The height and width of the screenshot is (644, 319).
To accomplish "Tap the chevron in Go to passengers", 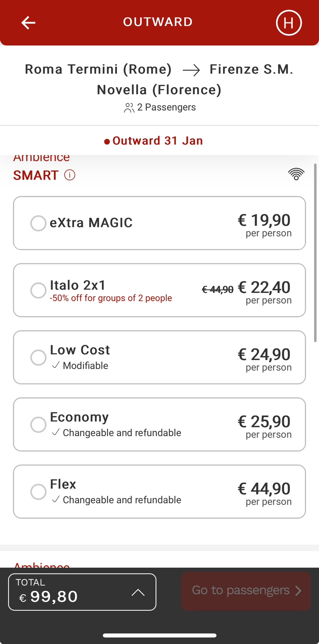I will click(298, 590).
